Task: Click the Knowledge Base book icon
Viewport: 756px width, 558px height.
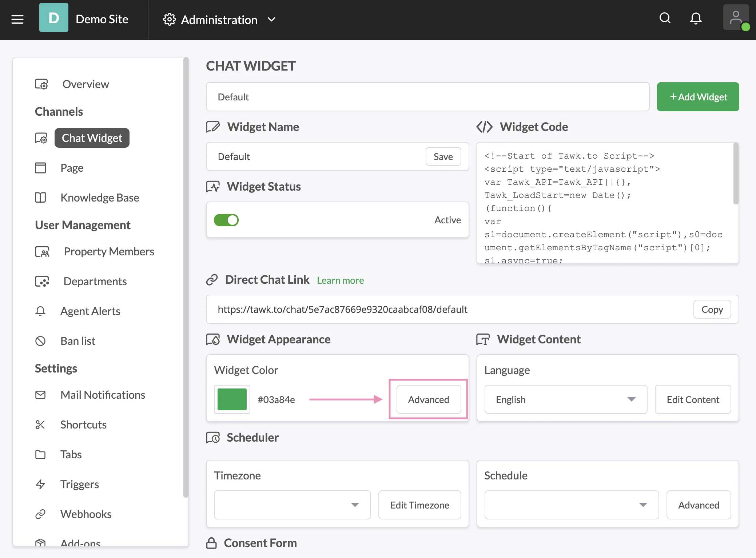Action: point(40,198)
